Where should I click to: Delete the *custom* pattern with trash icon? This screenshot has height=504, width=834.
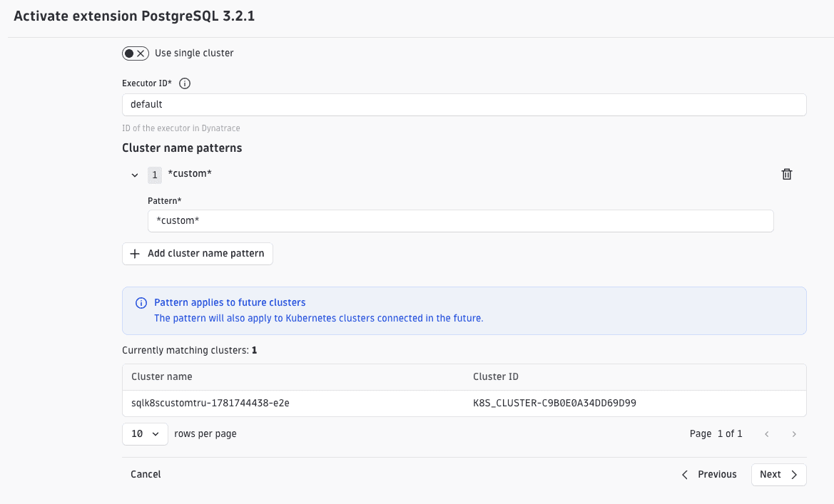[787, 175]
